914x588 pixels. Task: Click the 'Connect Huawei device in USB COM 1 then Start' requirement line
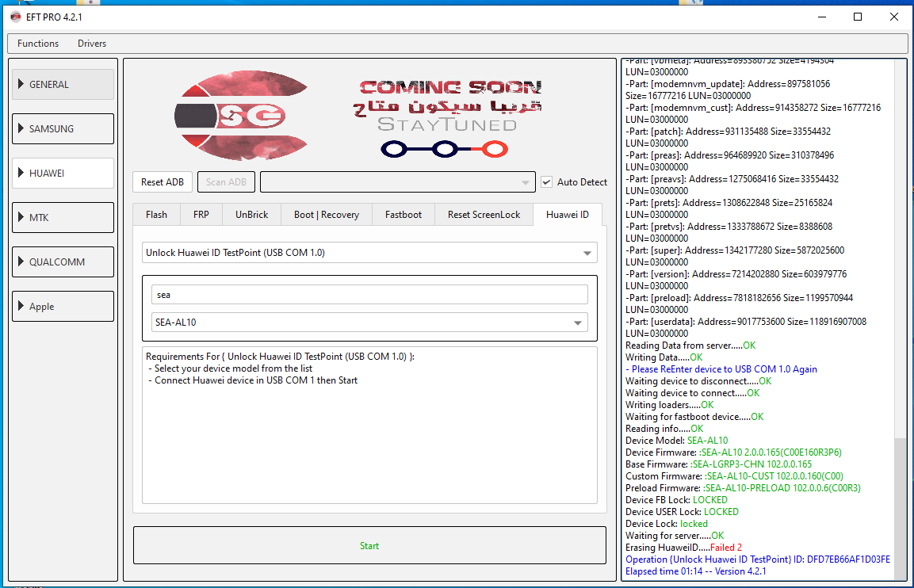coord(252,380)
